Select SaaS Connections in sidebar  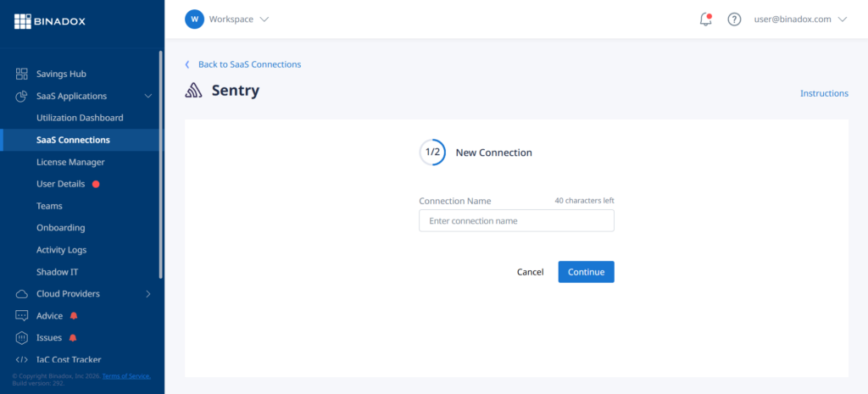pos(73,140)
